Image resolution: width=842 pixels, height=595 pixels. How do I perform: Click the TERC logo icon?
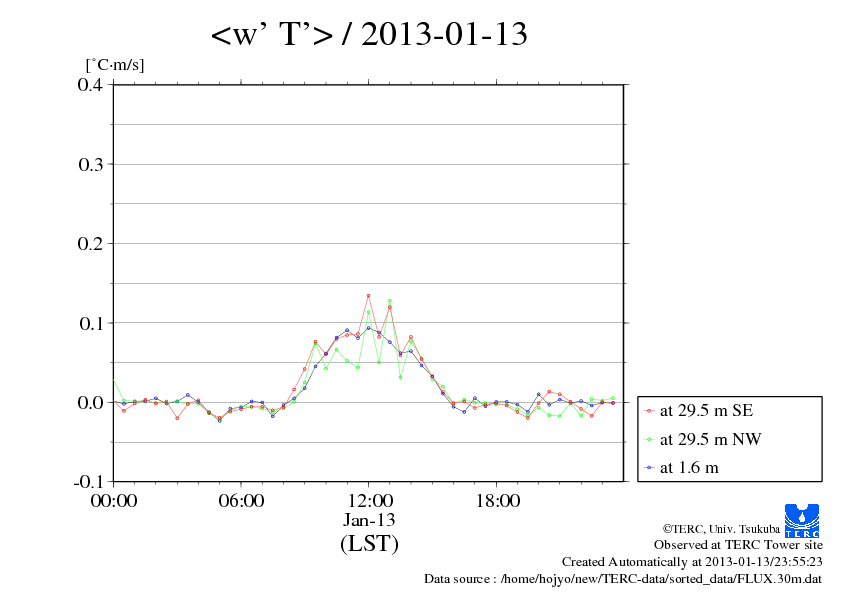coord(802,521)
